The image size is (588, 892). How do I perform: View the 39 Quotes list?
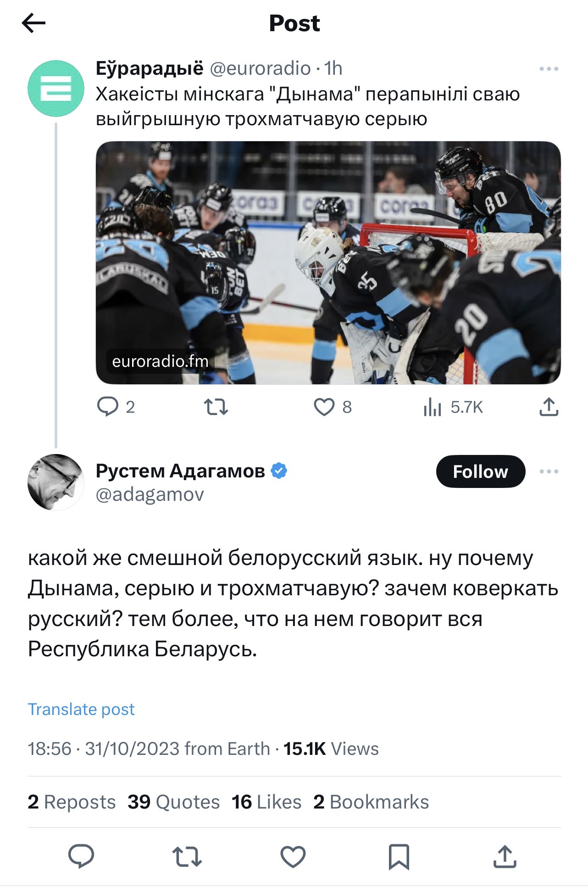(x=173, y=802)
